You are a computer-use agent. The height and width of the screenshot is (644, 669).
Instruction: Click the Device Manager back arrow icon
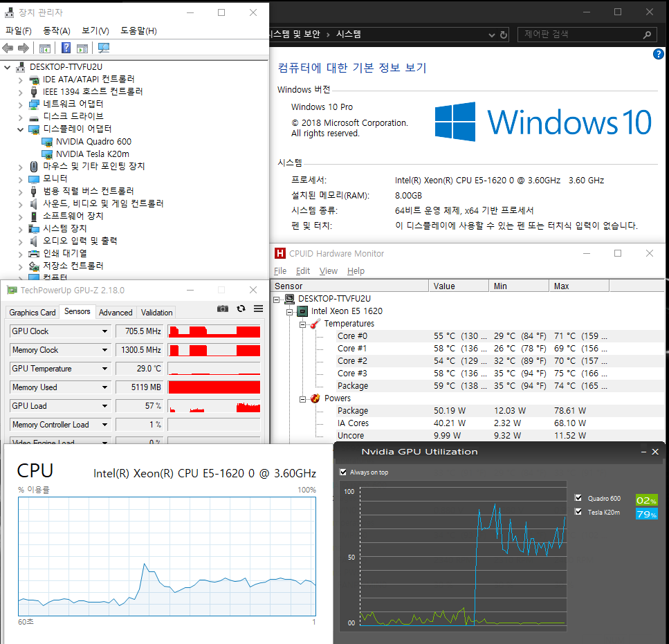tap(8, 48)
